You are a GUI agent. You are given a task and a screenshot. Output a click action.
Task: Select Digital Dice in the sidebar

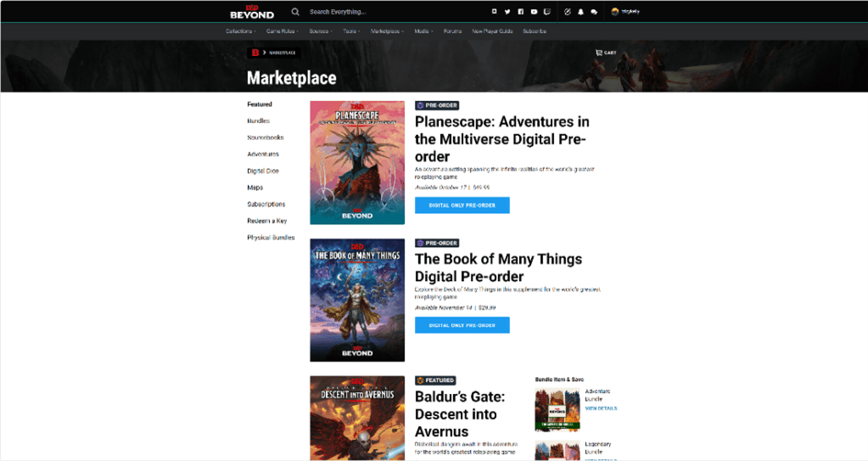(263, 171)
